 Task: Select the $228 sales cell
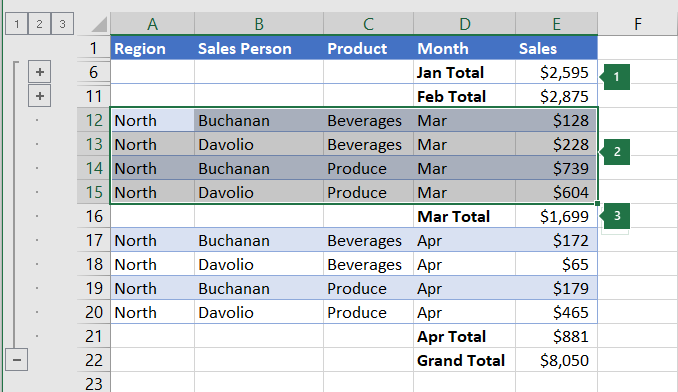pyautogui.click(x=556, y=144)
